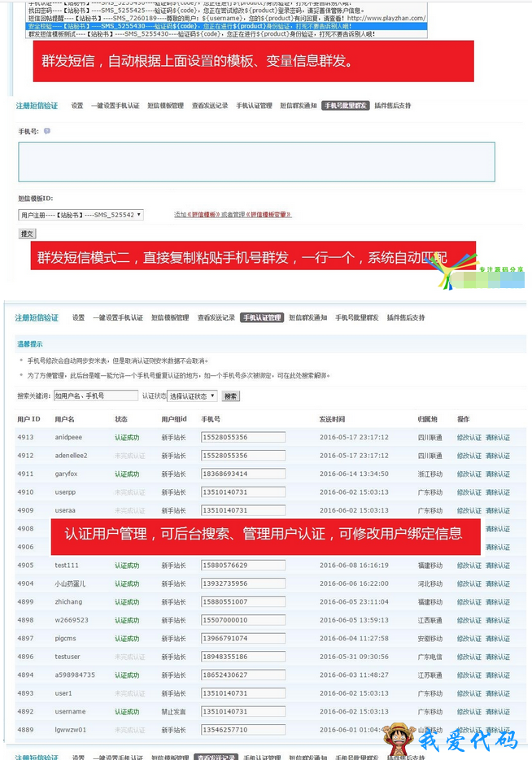Viewport: 532px width, 760px height.
Task: Click the 管理《短信模板变量》 link
Action: [x=263, y=214]
